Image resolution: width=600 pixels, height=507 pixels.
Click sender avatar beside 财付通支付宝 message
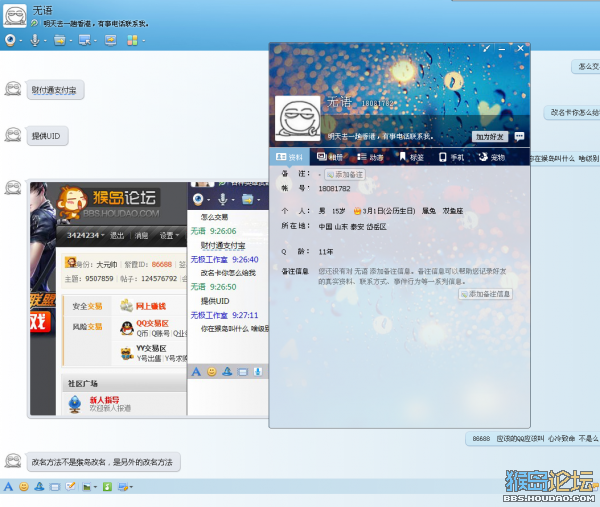[13, 88]
